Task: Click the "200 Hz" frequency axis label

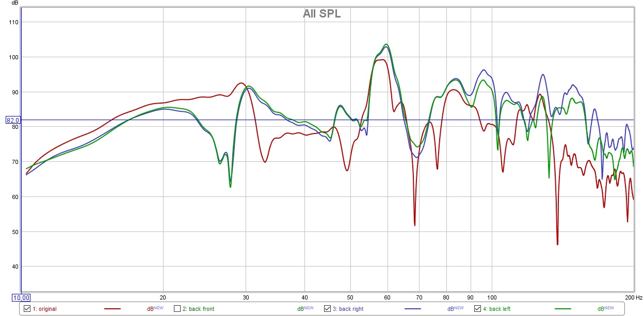Action: coord(633,297)
